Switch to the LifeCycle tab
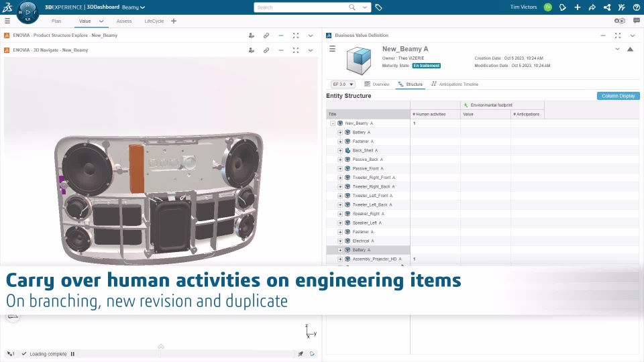 [154, 21]
